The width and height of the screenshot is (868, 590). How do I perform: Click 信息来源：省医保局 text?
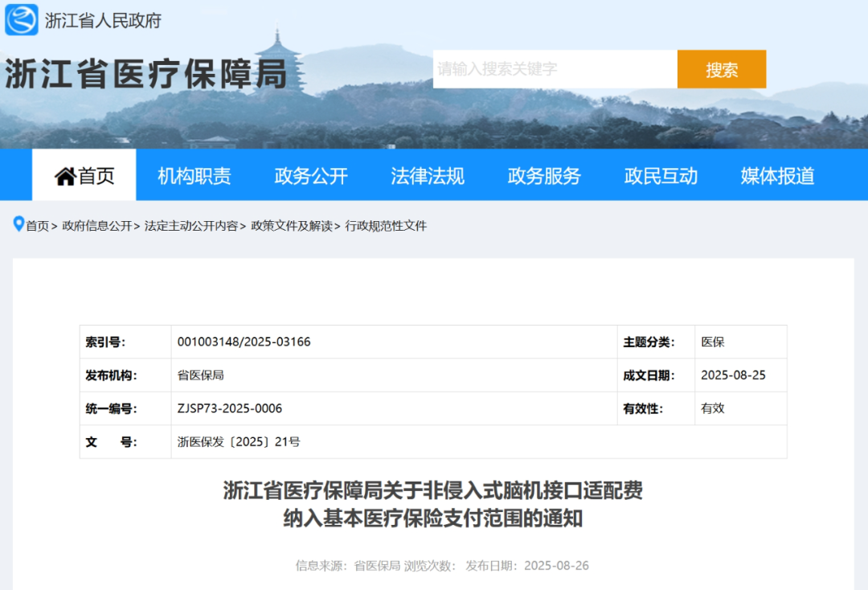point(348,566)
